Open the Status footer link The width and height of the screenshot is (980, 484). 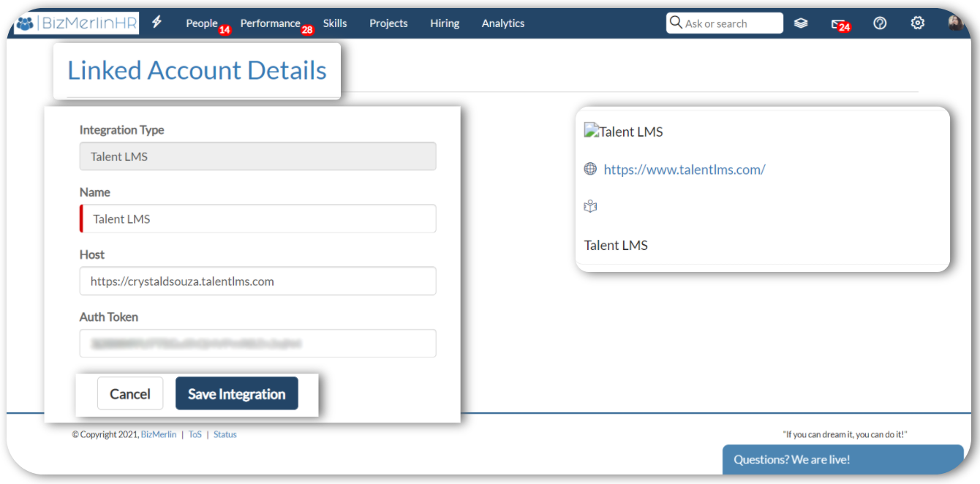tap(225, 434)
